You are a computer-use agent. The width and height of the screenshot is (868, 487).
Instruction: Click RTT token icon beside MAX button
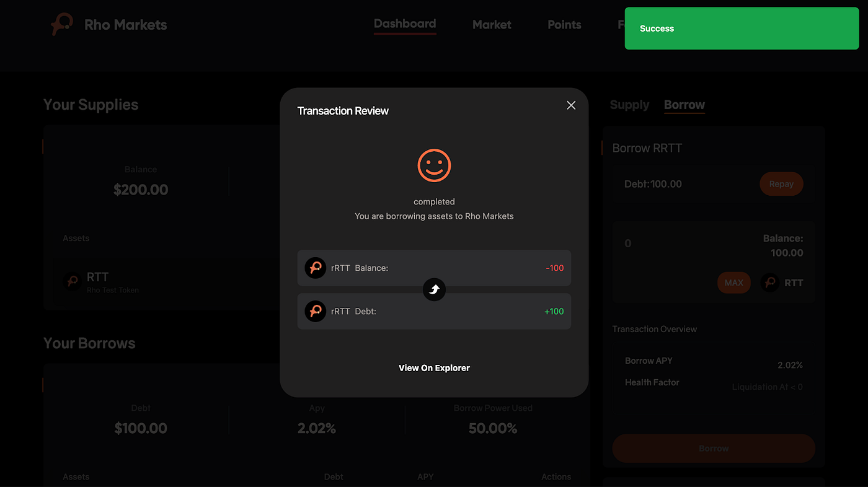[x=770, y=283]
